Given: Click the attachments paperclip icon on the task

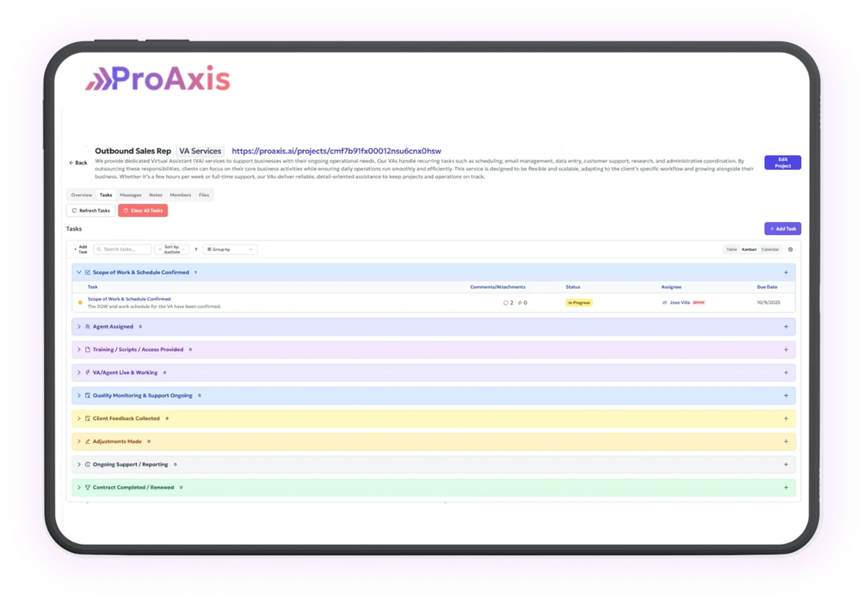Looking at the screenshot, I should click(520, 303).
